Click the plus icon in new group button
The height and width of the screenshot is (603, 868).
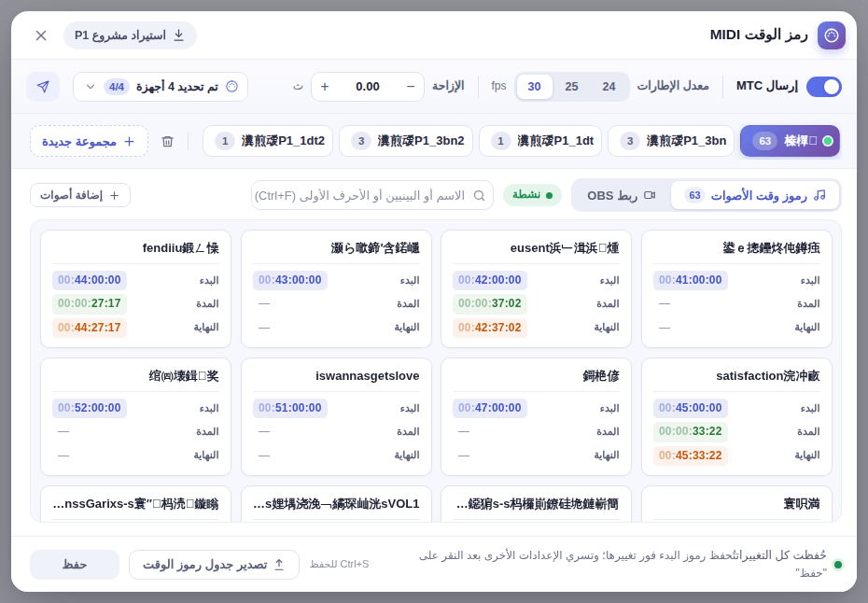click(x=129, y=141)
